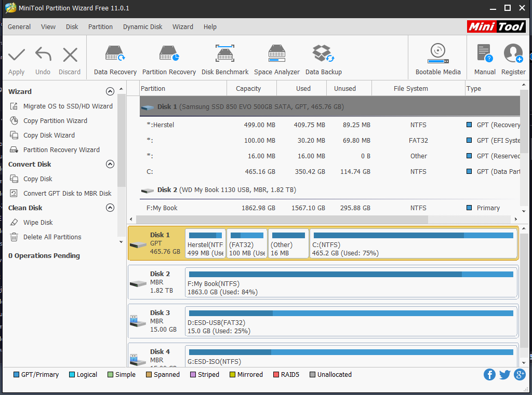
Task: Start Disk Benchmark tool
Action: (225, 60)
